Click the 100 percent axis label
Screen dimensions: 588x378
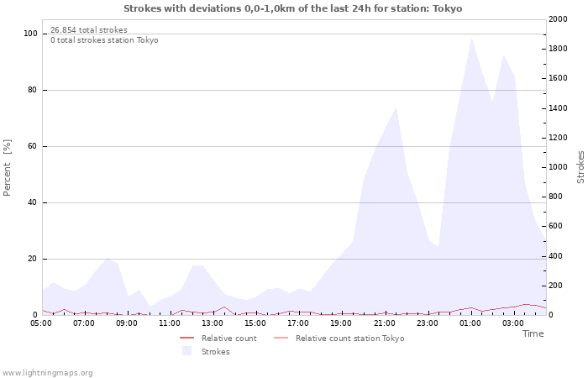tap(31, 34)
